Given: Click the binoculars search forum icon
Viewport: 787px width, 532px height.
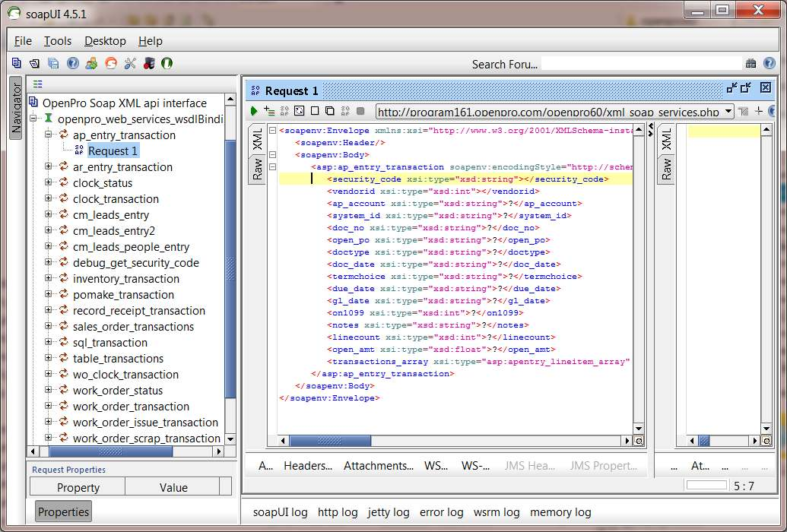Looking at the screenshot, I should [x=751, y=64].
